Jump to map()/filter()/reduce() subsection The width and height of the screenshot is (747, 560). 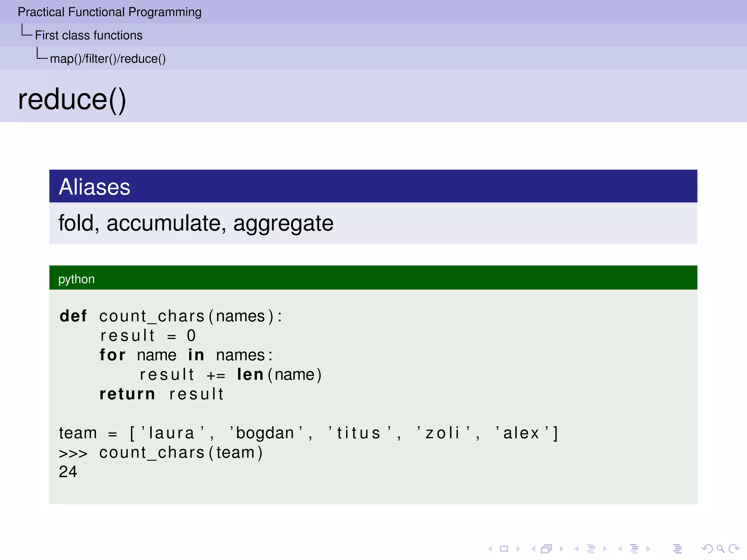coord(108,59)
